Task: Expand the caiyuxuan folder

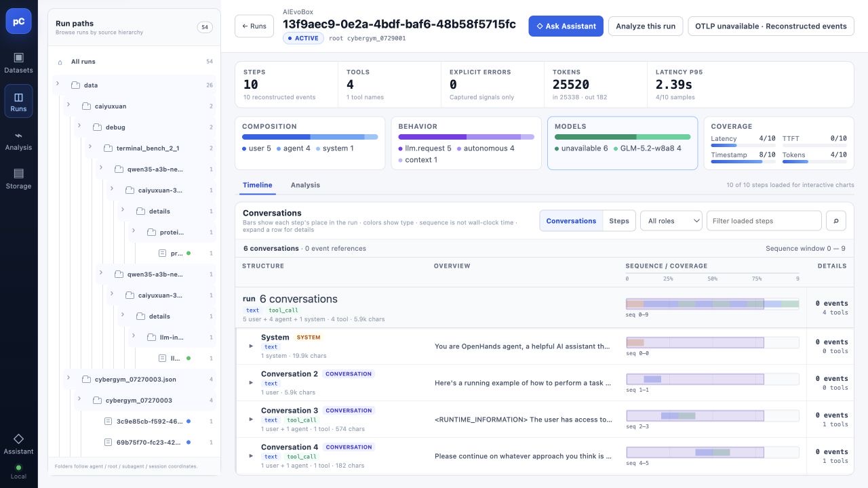Action: 68,106
